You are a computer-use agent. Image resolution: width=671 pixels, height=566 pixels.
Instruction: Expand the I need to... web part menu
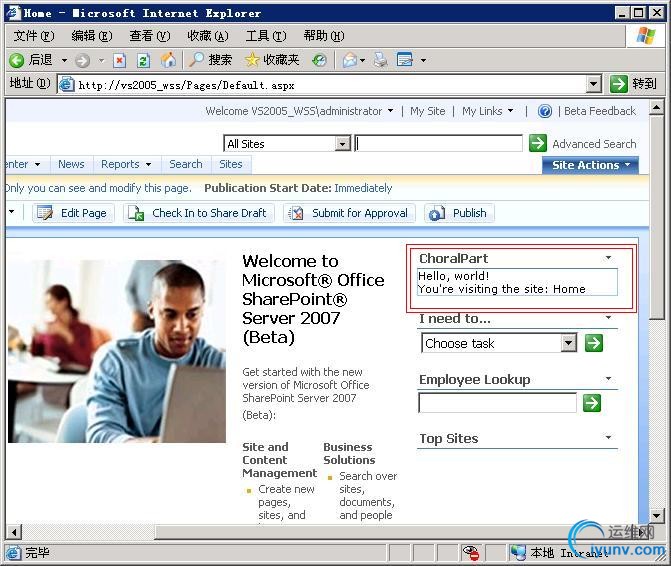click(x=608, y=317)
